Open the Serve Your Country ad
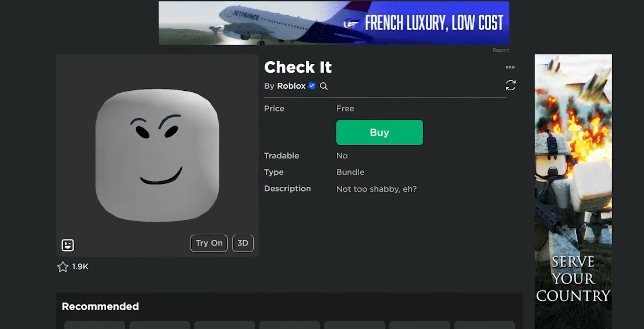This screenshot has width=644, height=329. pyautogui.click(x=573, y=192)
